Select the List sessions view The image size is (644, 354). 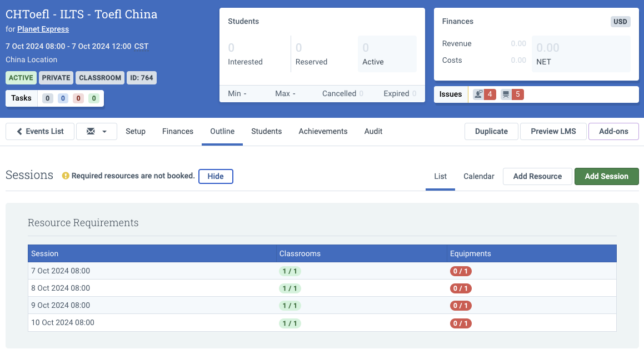pyautogui.click(x=440, y=176)
